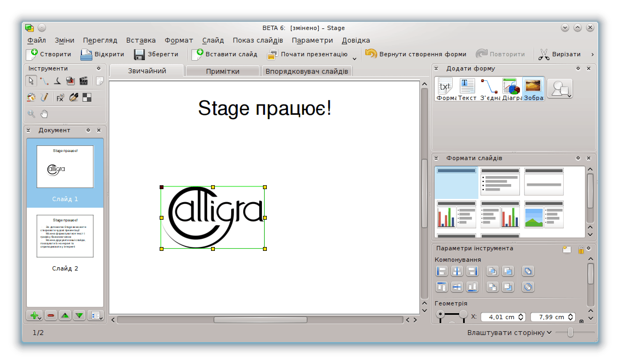This screenshot has width=620, height=364.
Task: Collapse the Формати слайдів panel
Action: [x=437, y=158]
